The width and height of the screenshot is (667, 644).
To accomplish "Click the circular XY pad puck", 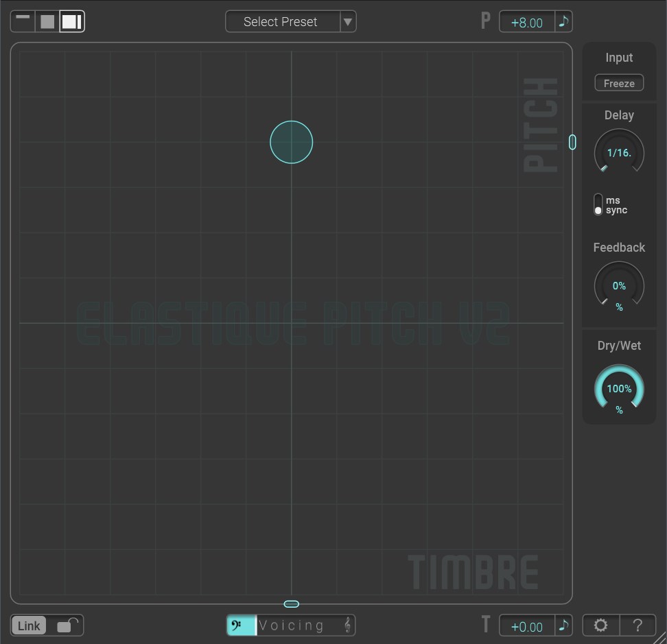I will click(292, 142).
